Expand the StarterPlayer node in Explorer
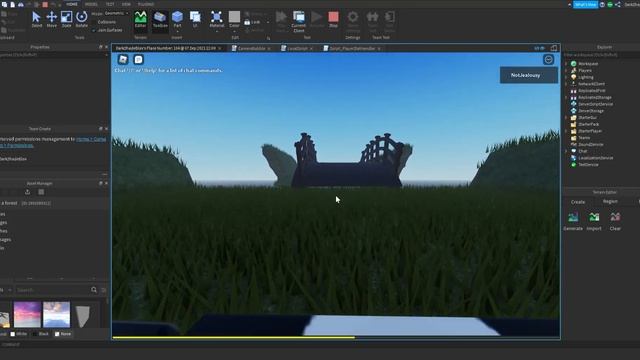This screenshot has height=360, width=640. [x=566, y=131]
